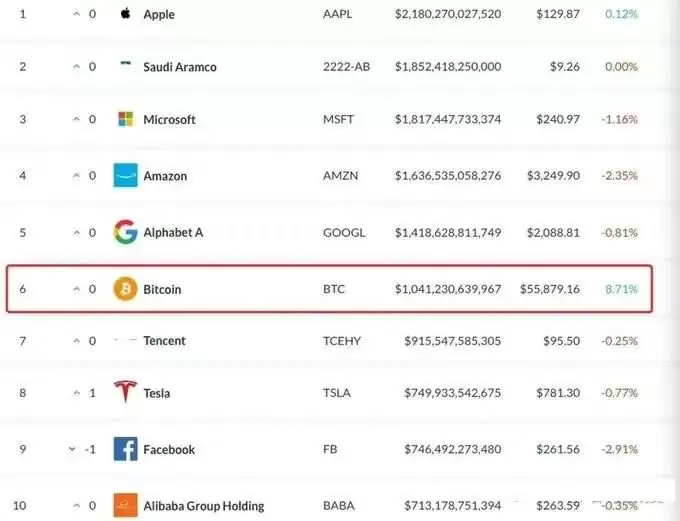Click the BTC ticker symbol
Viewport: 680px width, 521px height.
click(334, 290)
